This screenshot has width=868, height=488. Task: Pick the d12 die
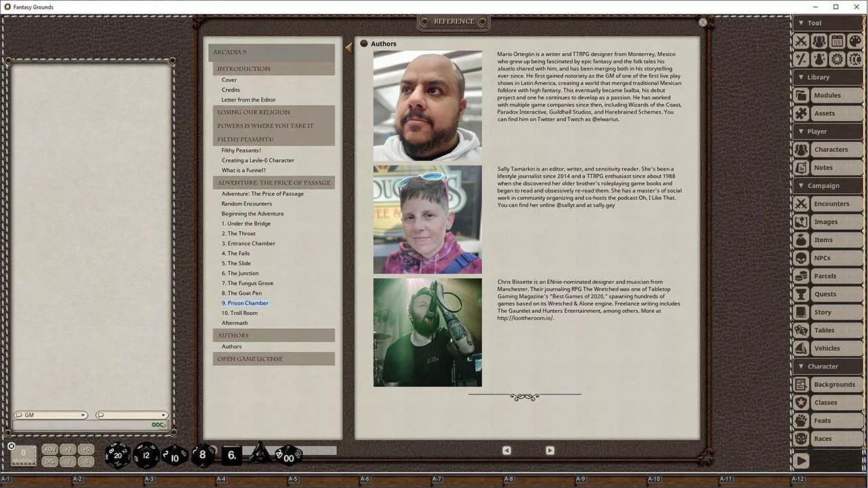tap(146, 455)
